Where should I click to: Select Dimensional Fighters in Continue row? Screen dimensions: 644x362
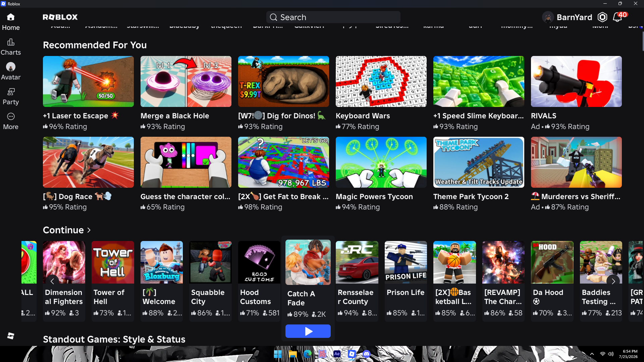64,281
